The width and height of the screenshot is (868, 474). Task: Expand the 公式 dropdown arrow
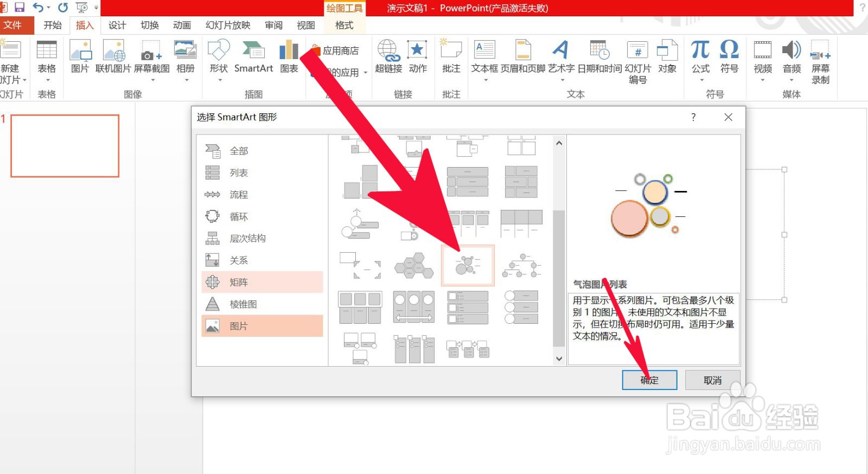click(x=701, y=80)
